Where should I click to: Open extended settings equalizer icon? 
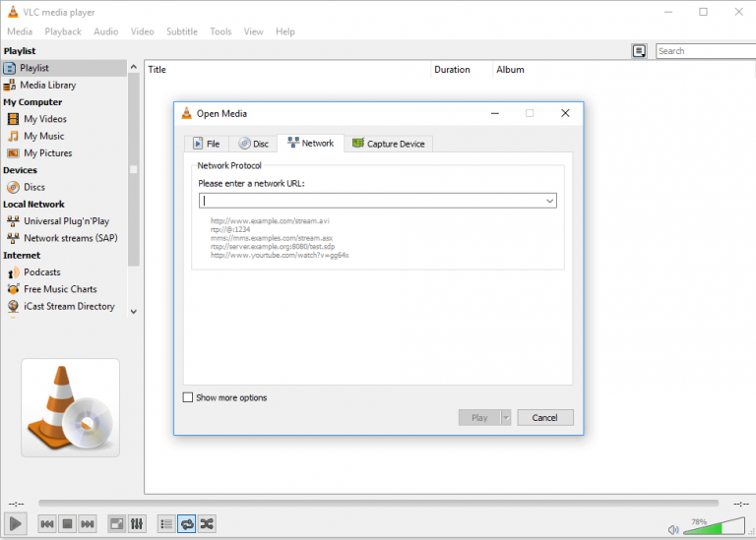pos(137,524)
